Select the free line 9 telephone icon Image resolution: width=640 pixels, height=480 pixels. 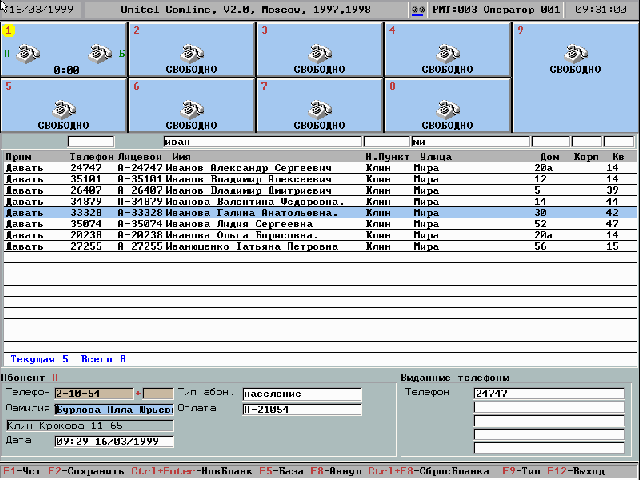pos(576,53)
